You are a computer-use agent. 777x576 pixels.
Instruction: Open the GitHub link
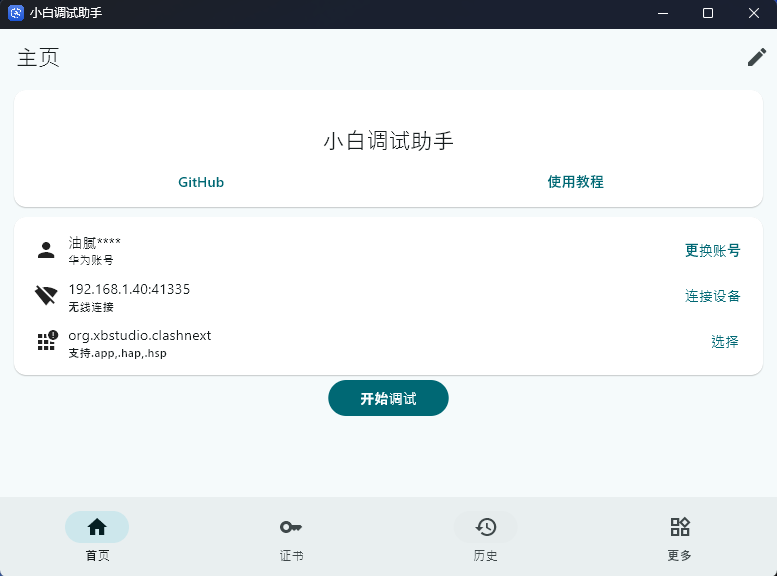coord(201,182)
